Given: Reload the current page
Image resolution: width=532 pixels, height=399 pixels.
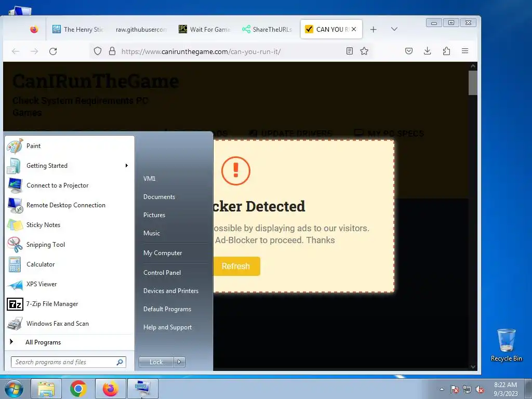Looking at the screenshot, I should [x=53, y=51].
